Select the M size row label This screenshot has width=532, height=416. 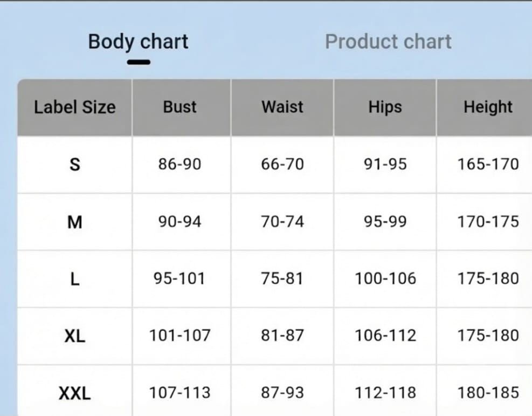point(75,222)
